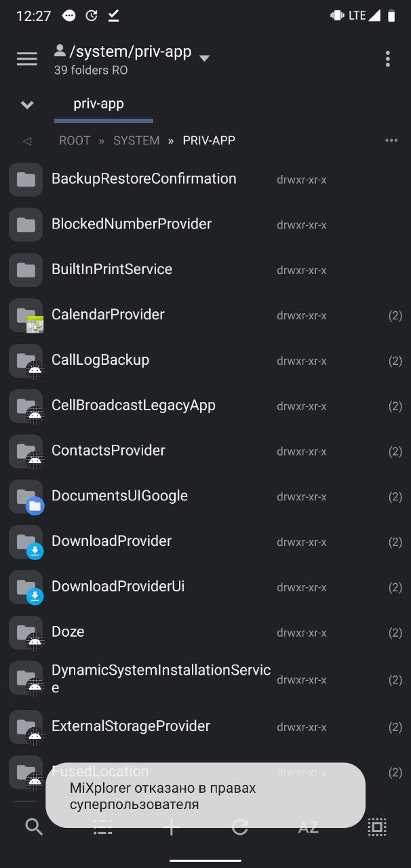Open the CalendarProvider folder
The image size is (411, 868).
coord(206,315)
